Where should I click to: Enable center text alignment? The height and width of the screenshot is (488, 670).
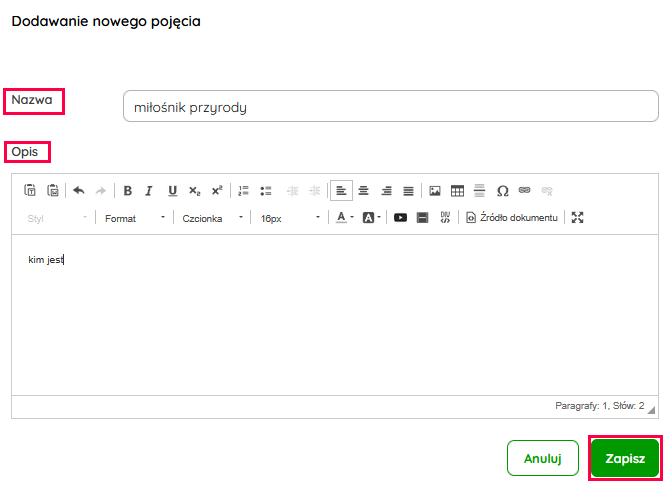364,190
